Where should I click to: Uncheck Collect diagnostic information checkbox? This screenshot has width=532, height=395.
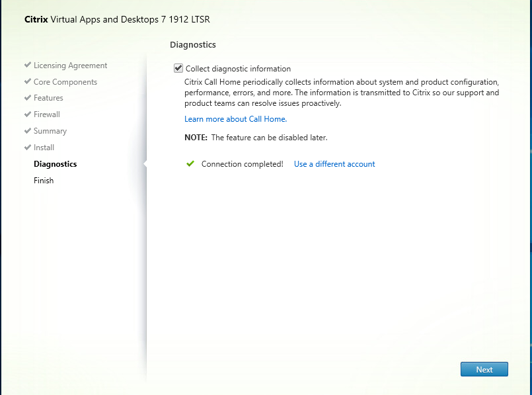pyautogui.click(x=178, y=68)
